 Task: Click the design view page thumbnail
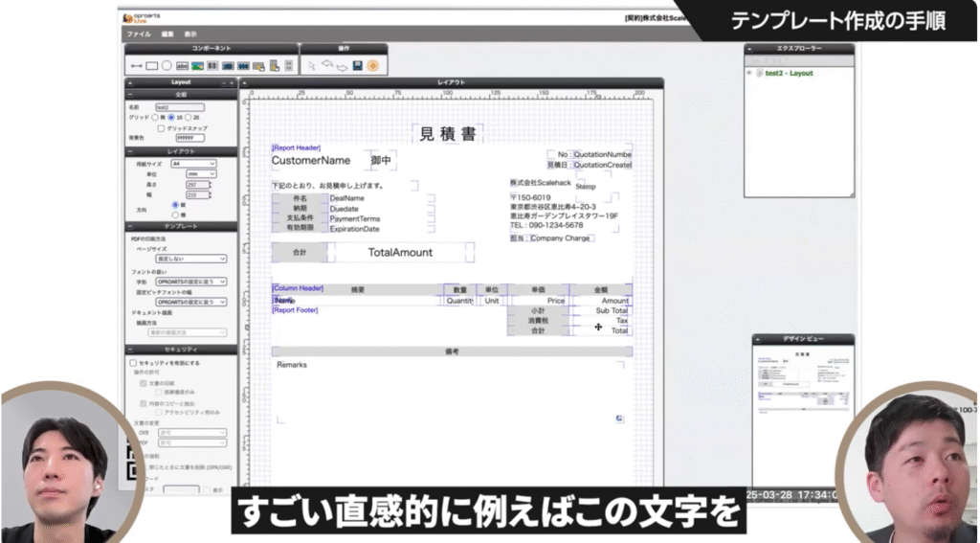(x=803, y=414)
